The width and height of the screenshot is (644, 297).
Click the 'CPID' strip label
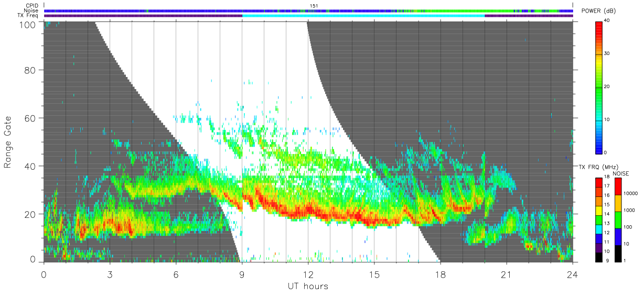(32, 6)
